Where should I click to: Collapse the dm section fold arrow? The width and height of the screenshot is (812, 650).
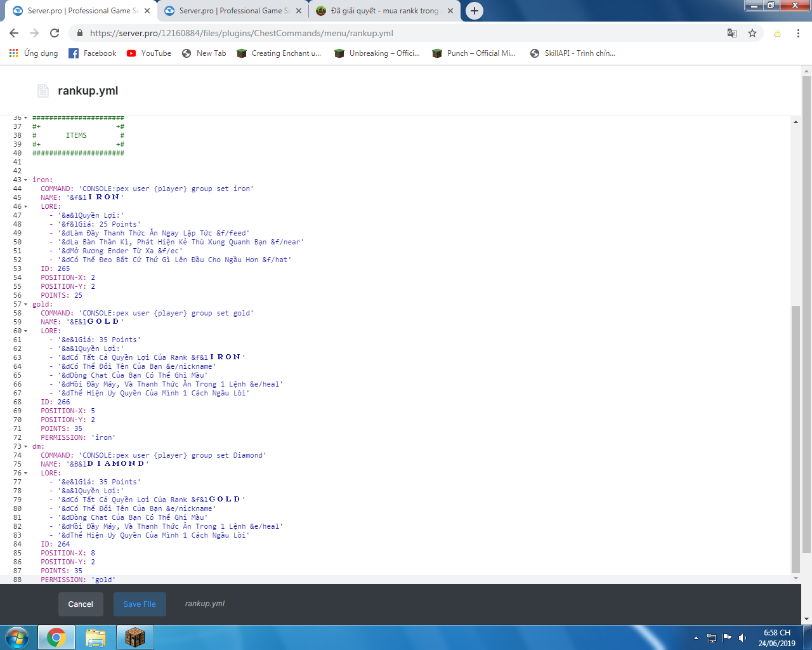(x=25, y=446)
